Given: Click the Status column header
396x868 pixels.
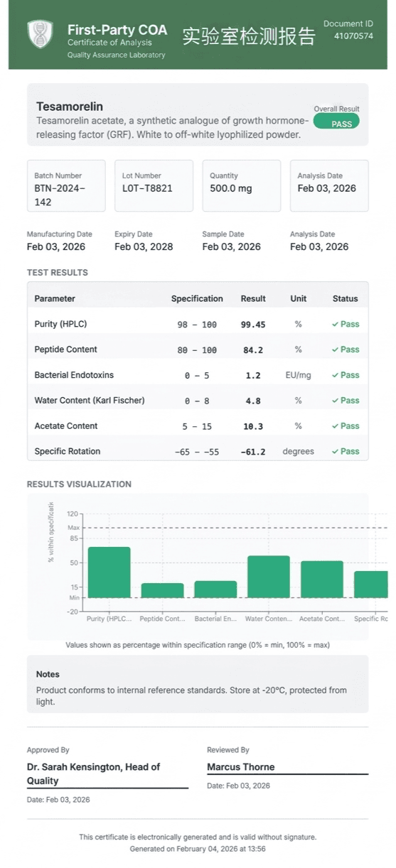Looking at the screenshot, I should click(x=346, y=298).
